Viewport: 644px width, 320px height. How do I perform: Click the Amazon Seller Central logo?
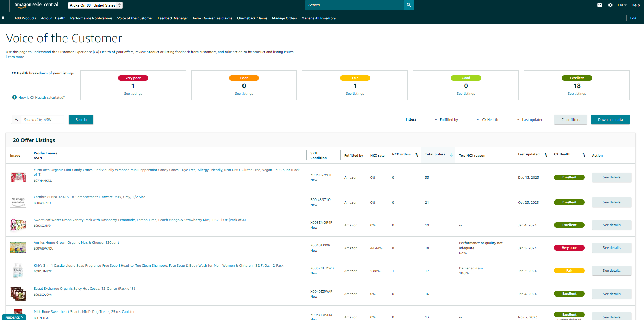tap(36, 5)
